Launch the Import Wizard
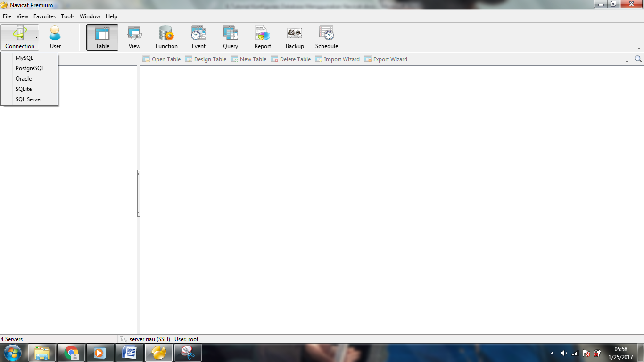Image resolution: width=644 pixels, height=362 pixels. [x=337, y=59]
